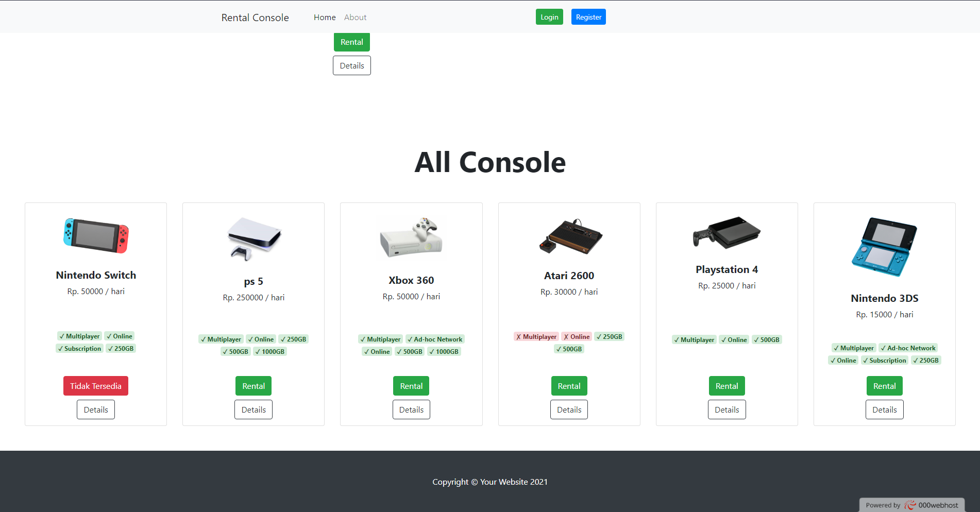Click the Subscription badge on Nintendo Switch
Image resolution: width=980 pixels, height=512 pixels.
pos(79,348)
